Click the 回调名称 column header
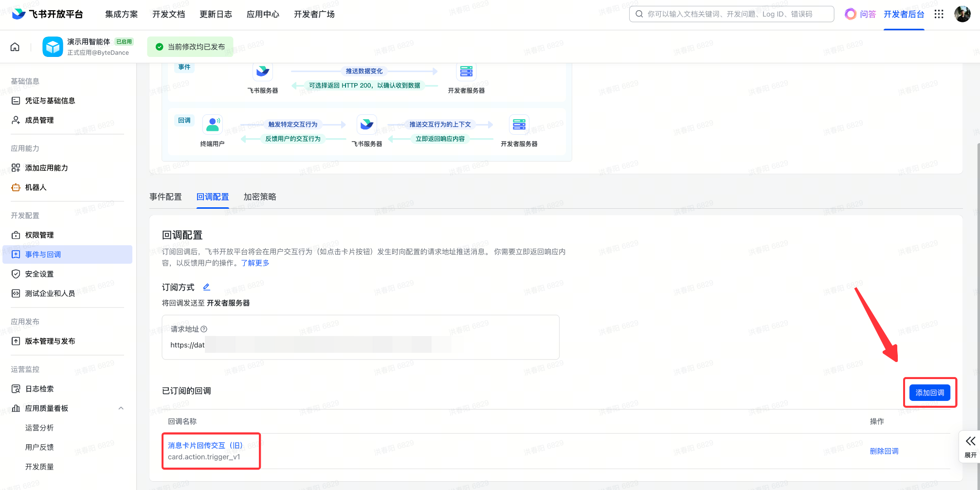This screenshot has width=980, height=490. (182, 421)
